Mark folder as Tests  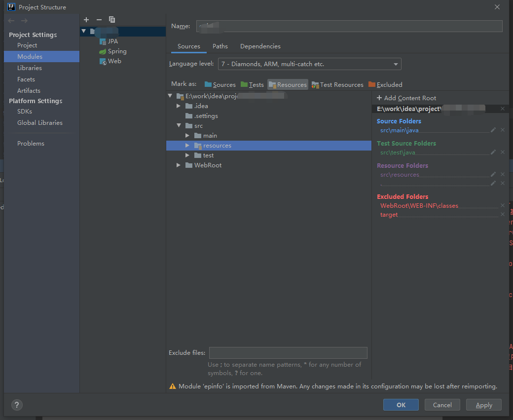[252, 85]
